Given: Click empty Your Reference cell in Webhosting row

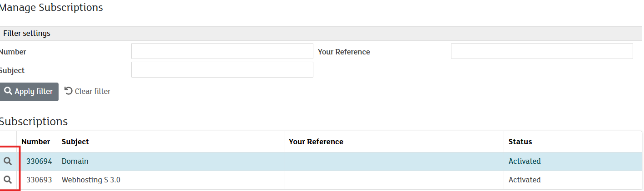Looking at the screenshot, I should 394,180.
